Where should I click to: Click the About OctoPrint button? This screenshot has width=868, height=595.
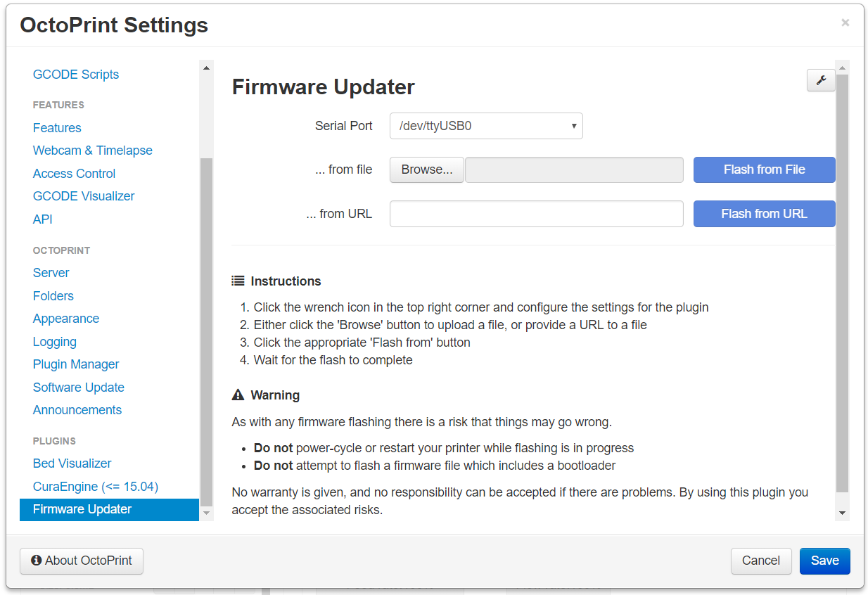tap(82, 561)
